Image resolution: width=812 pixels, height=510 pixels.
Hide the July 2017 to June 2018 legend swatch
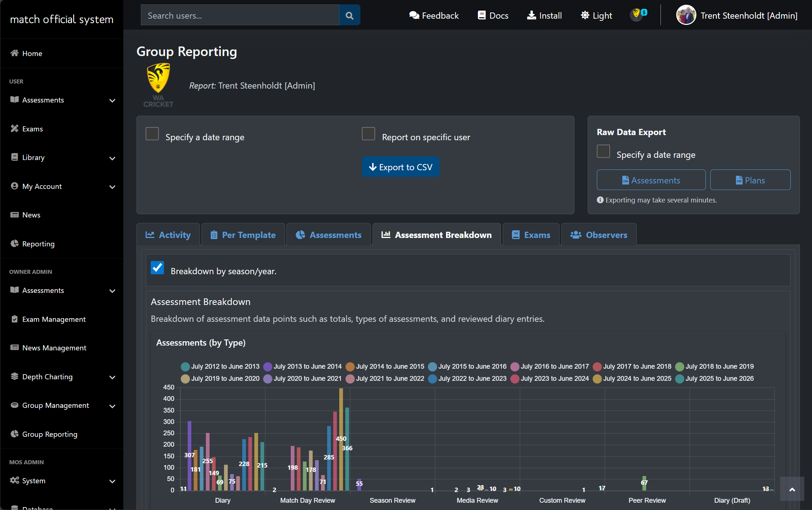(598, 366)
